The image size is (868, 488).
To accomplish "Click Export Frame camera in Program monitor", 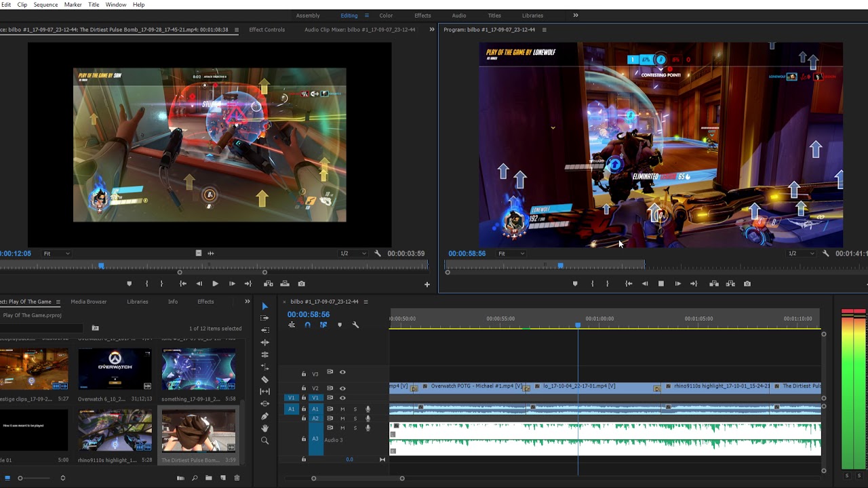I will pyautogui.click(x=747, y=284).
